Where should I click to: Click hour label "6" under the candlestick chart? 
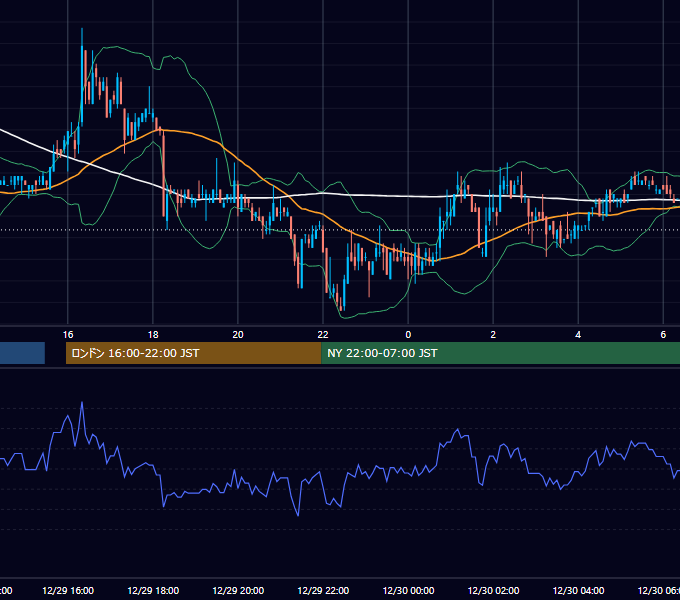click(x=663, y=335)
